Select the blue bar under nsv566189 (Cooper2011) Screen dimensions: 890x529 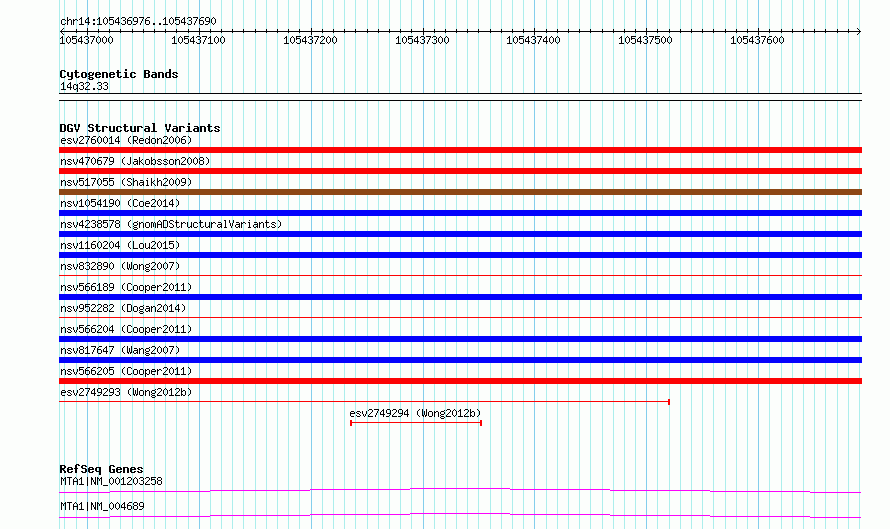click(460, 297)
